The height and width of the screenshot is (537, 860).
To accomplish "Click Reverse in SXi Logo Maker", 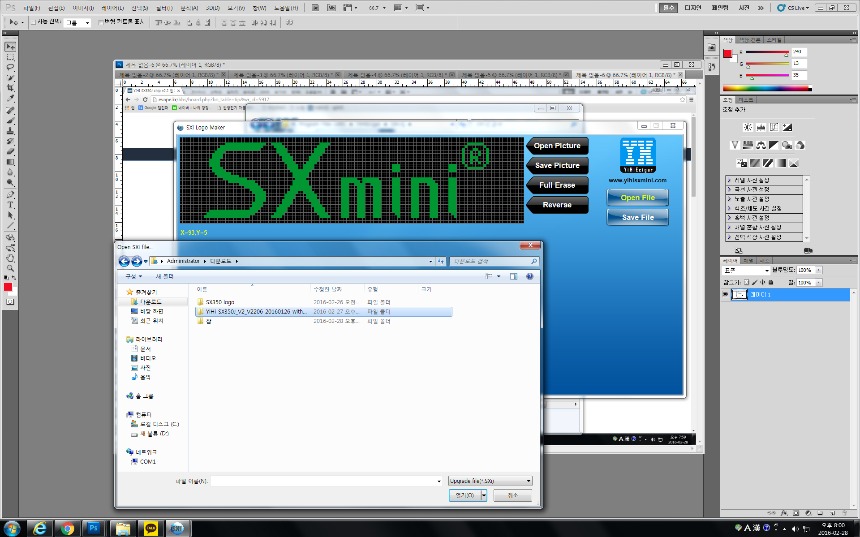I will pyautogui.click(x=557, y=205).
